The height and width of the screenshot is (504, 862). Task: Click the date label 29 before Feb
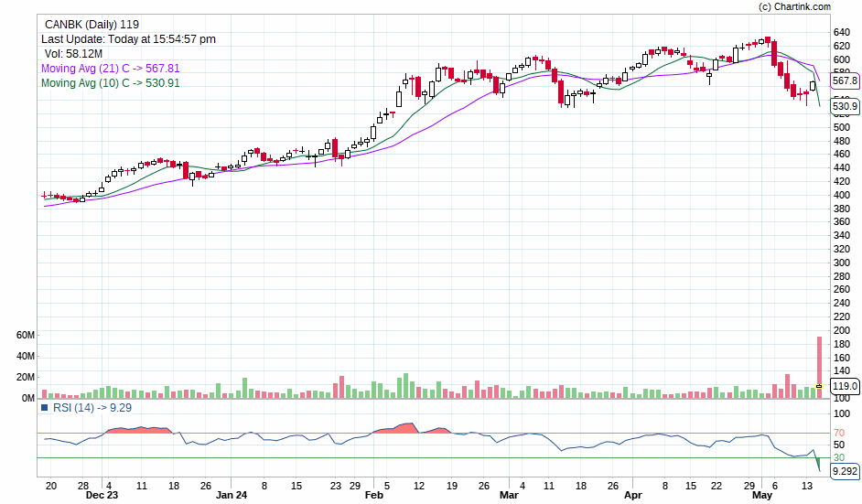tap(355, 486)
